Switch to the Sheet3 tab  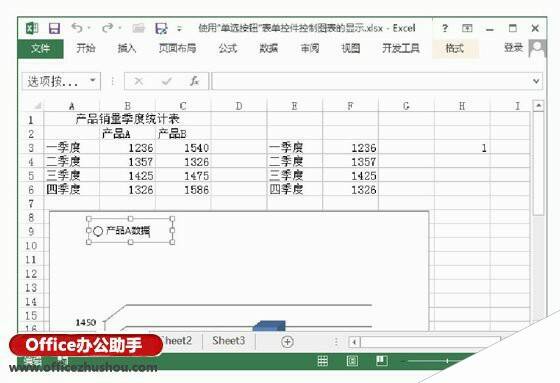click(229, 341)
